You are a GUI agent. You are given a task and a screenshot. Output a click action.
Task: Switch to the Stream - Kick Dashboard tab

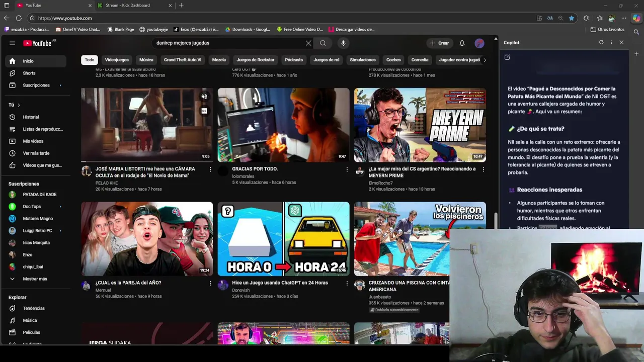pyautogui.click(x=135, y=6)
